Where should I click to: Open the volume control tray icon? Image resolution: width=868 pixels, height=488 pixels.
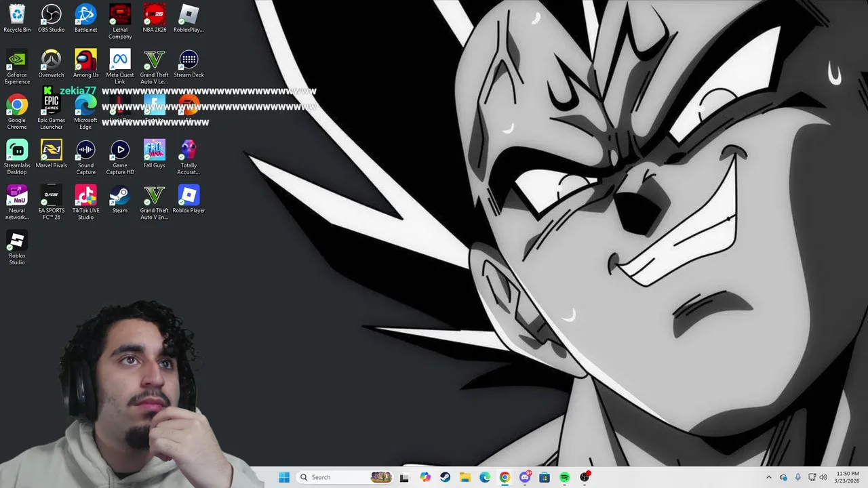[823, 477]
